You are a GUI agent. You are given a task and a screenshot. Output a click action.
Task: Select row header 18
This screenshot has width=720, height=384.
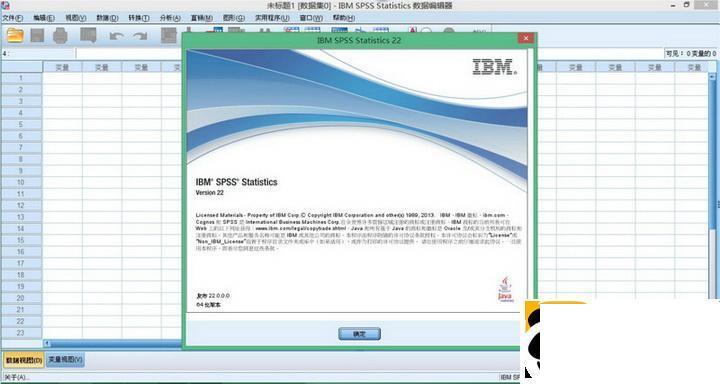coord(21,275)
